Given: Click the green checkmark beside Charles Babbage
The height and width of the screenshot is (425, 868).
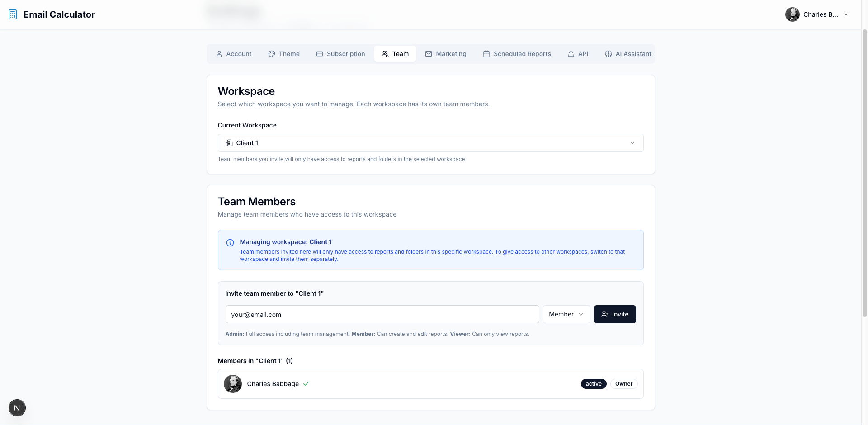Looking at the screenshot, I should (306, 384).
